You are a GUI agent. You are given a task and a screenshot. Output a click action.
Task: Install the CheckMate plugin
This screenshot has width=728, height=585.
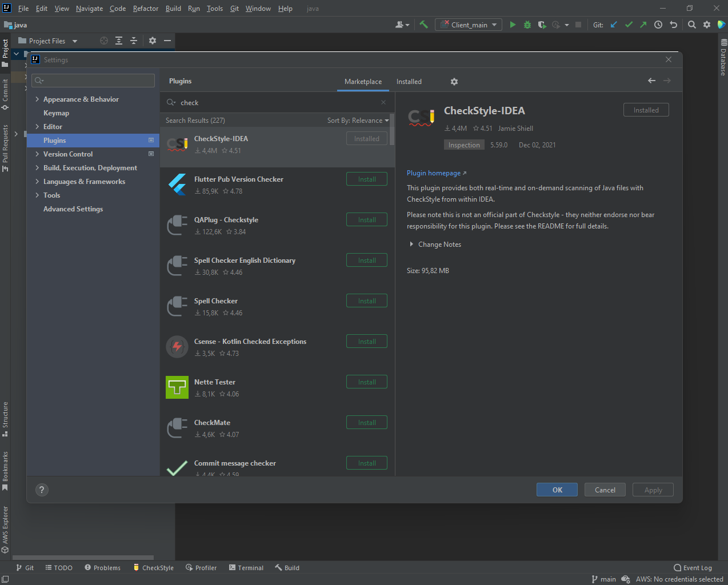(367, 423)
